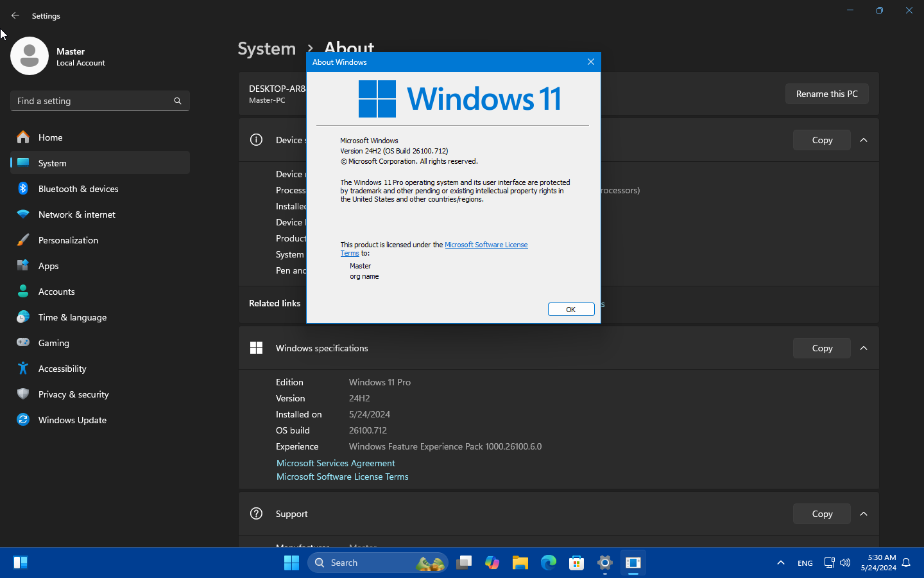Open Bluetooth & devices settings
Viewport: 924px width, 578px height.
pyautogui.click(x=78, y=189)
